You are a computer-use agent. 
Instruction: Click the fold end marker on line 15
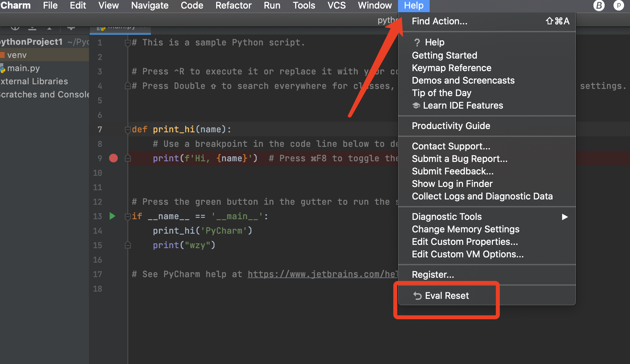coord(128,245)
